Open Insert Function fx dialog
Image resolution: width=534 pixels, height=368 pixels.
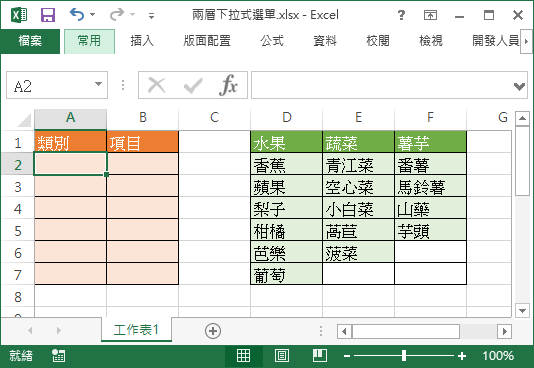pos(228,85)
